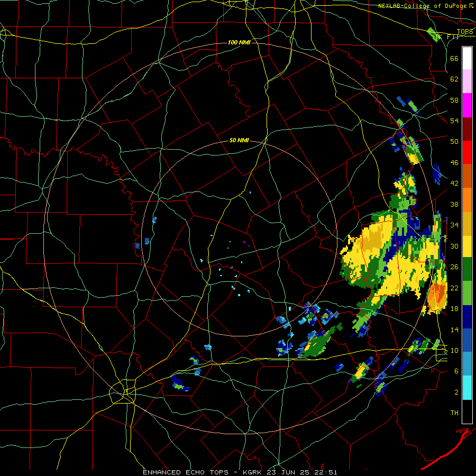The width and height of the screenshot is (476, 476).
Task: Select the dark red color scale swatch
Action: point(467,129)
